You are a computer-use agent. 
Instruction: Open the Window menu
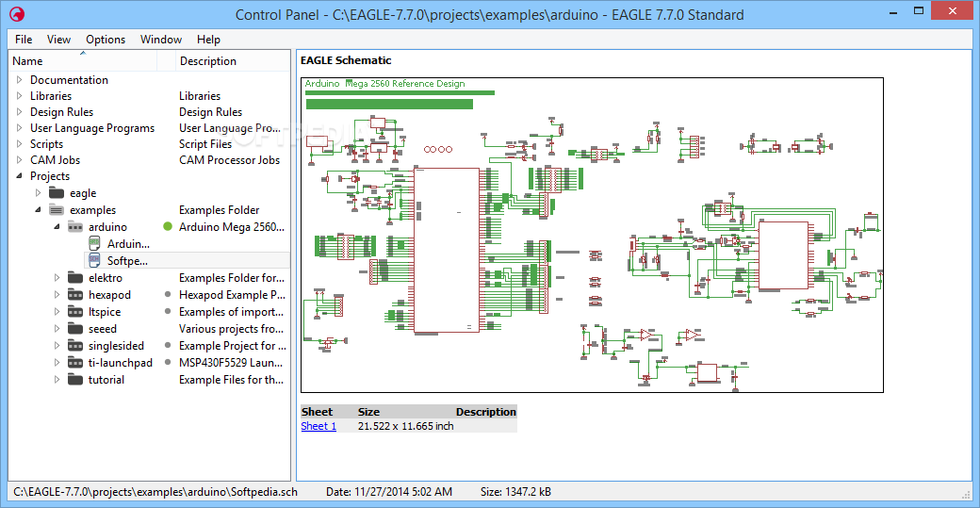click(160, 39)
